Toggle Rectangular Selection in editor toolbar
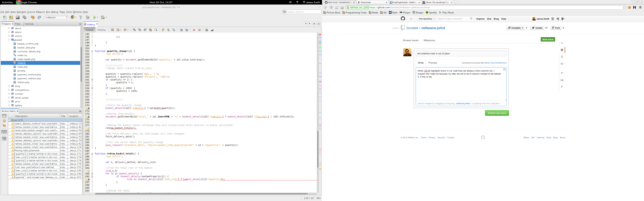Viewport: 644px width, 201px height. pos(156,30)
